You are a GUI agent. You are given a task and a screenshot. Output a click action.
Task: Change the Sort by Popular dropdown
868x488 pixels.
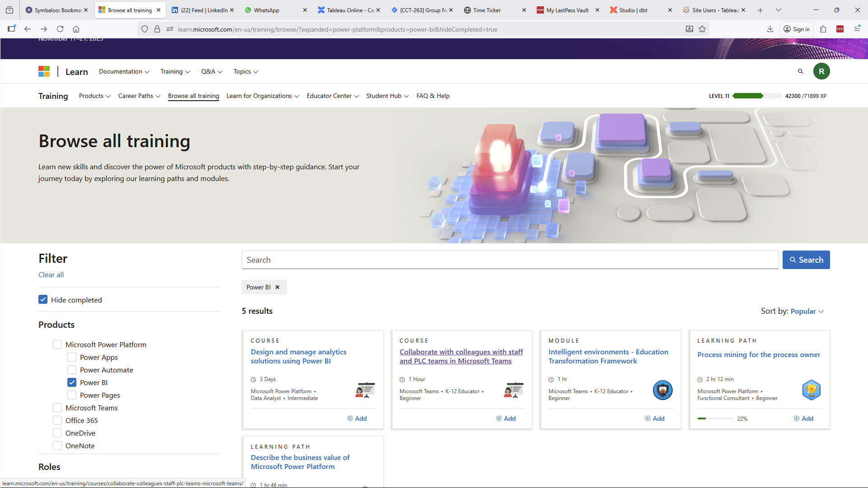point(807,311)
